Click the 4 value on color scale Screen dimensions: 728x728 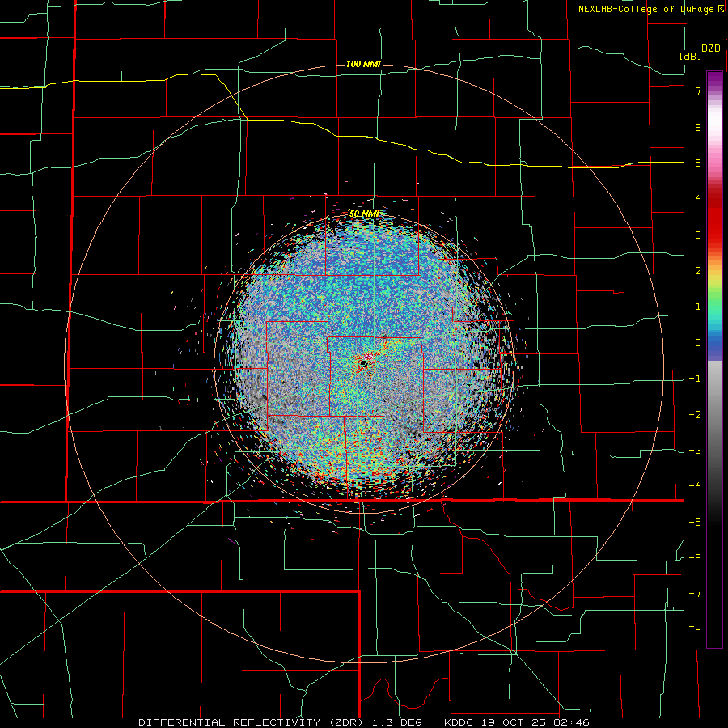tap(698, 199)
